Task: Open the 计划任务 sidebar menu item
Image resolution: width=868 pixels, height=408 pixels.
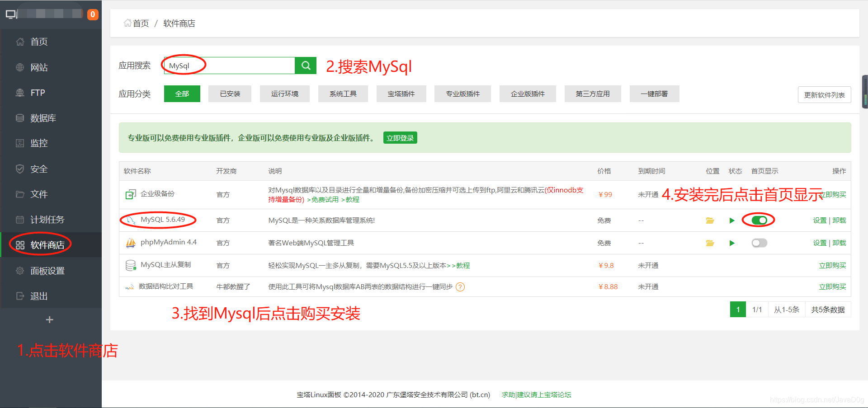Action: point(51,220)
